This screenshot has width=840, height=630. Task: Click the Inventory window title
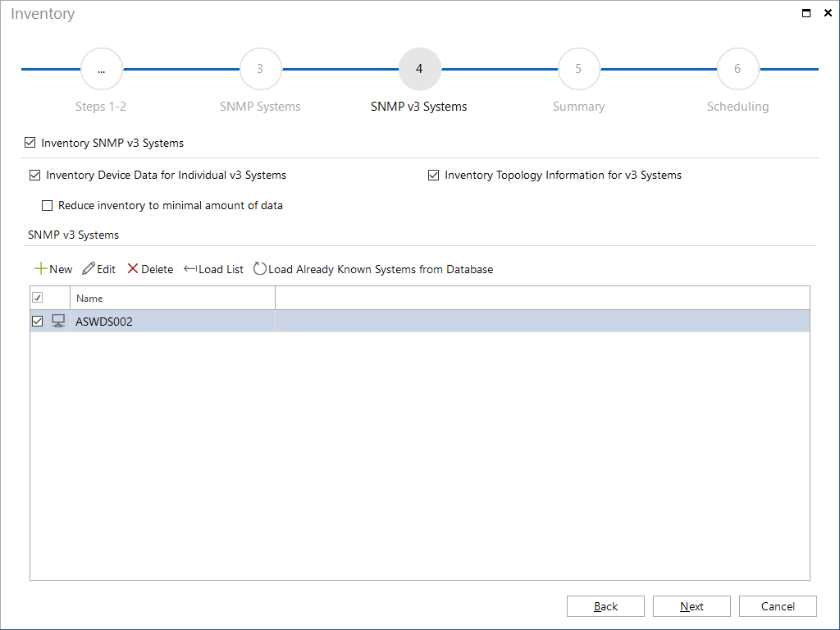tap(43, 13)
